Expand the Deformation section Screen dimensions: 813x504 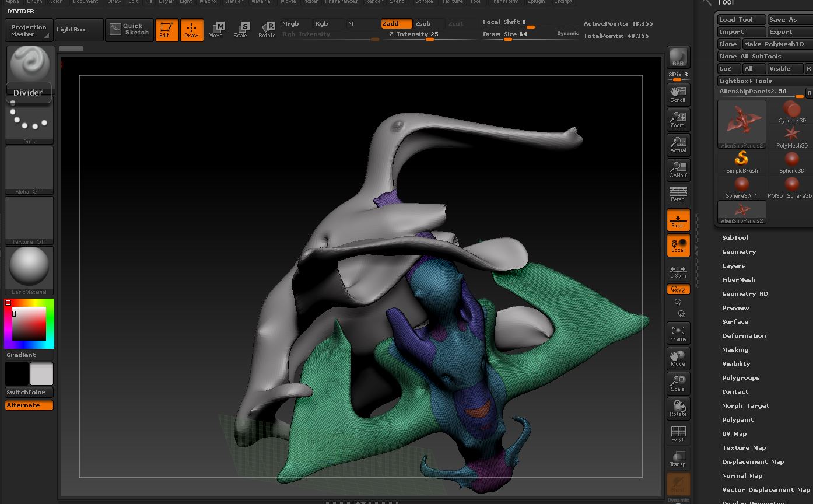click(x=744, y=335)
